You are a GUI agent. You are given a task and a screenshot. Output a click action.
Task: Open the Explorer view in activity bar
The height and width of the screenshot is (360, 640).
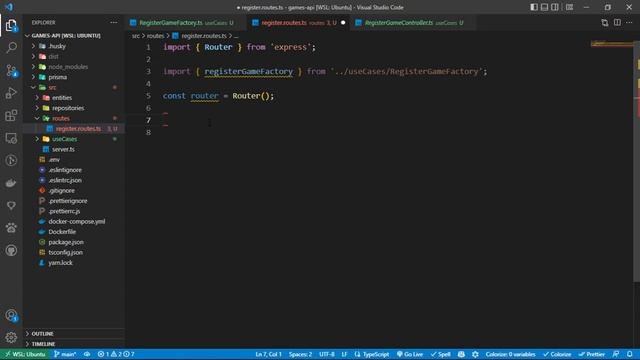[x=11, y=25]
